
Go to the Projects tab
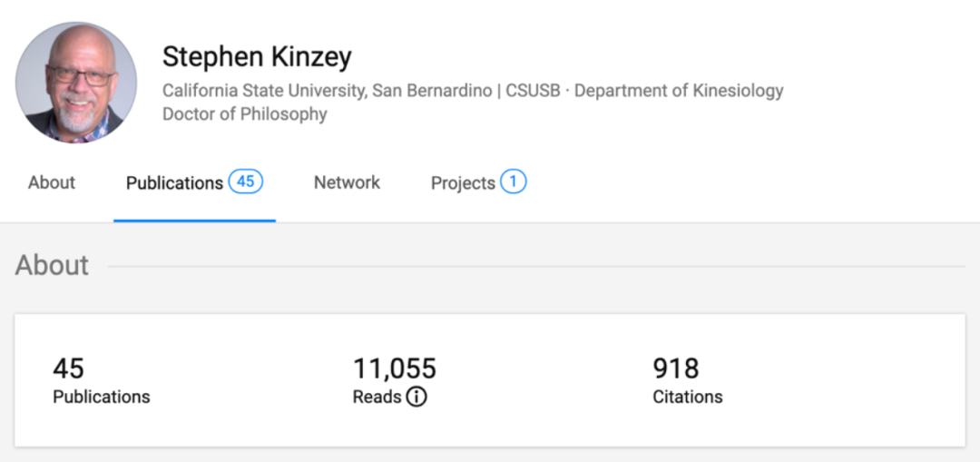(x=463, y=182)
